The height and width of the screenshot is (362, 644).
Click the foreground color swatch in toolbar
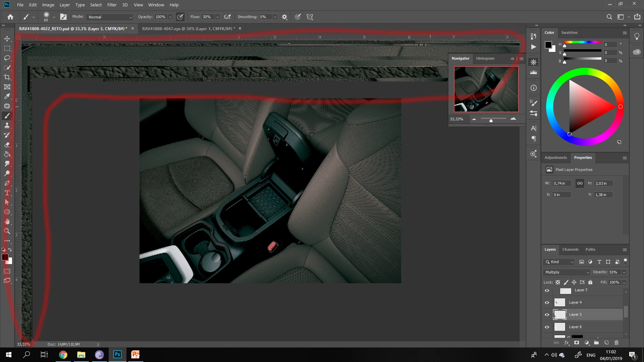pyautogui.click(x=5, y=257)
